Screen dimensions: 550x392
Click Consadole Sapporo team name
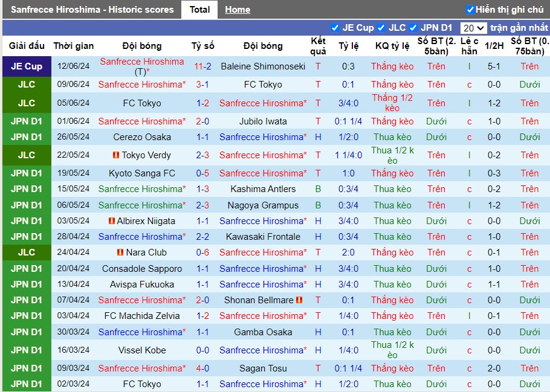pyautogui.click(x=142, y=269)
